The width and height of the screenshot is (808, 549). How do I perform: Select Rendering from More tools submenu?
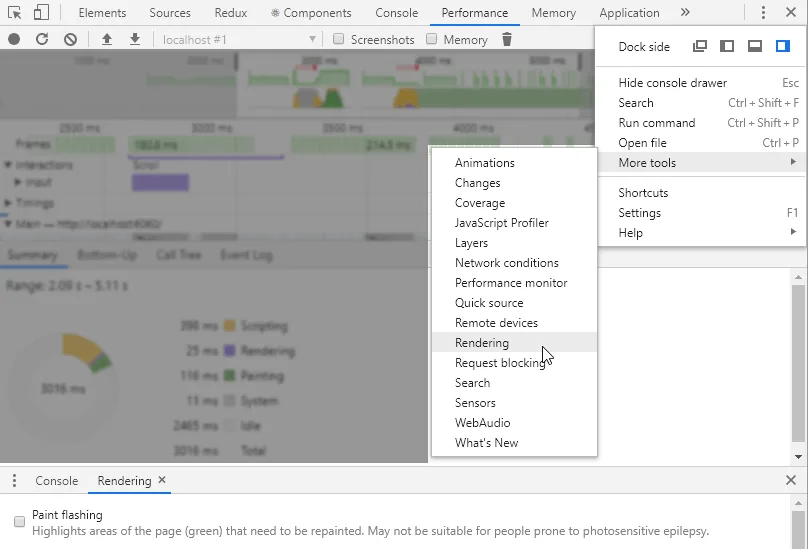point(482,342)
